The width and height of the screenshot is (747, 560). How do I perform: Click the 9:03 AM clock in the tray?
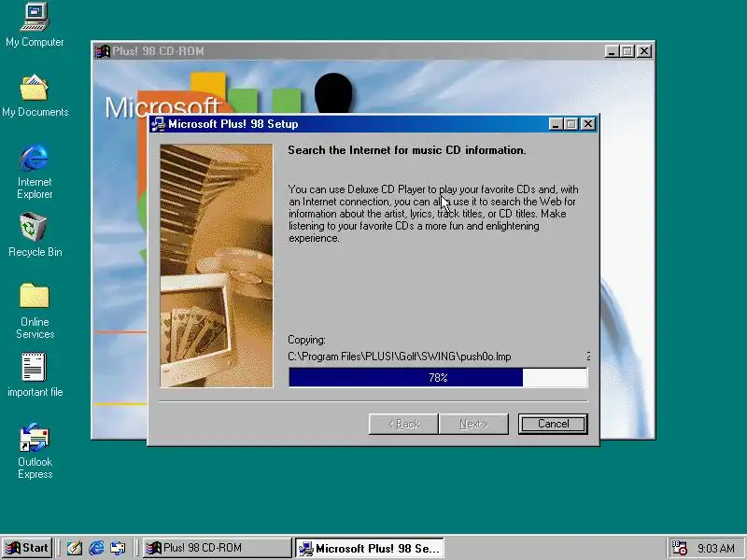tap(716, 548)
